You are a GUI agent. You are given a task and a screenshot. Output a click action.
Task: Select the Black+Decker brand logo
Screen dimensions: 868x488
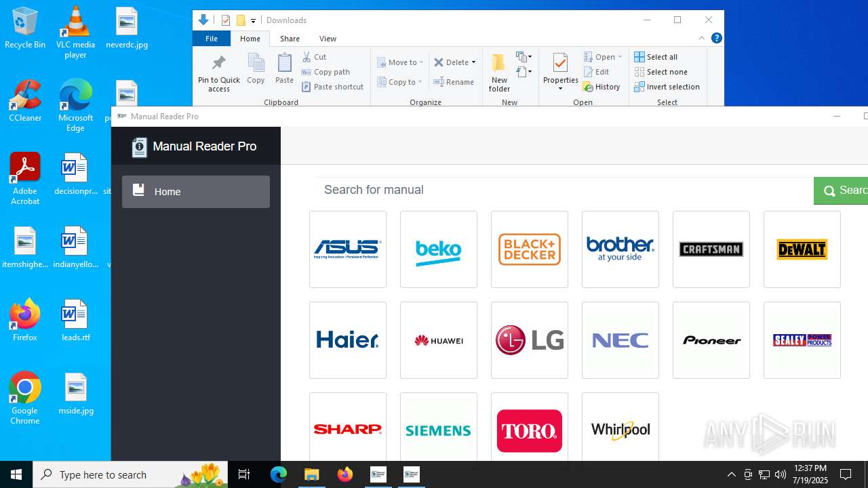pos(530,249)
